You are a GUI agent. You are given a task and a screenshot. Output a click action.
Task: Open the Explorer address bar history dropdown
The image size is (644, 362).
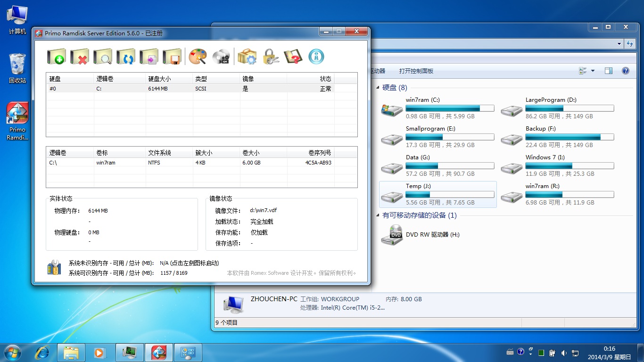(x=619, y=43)
